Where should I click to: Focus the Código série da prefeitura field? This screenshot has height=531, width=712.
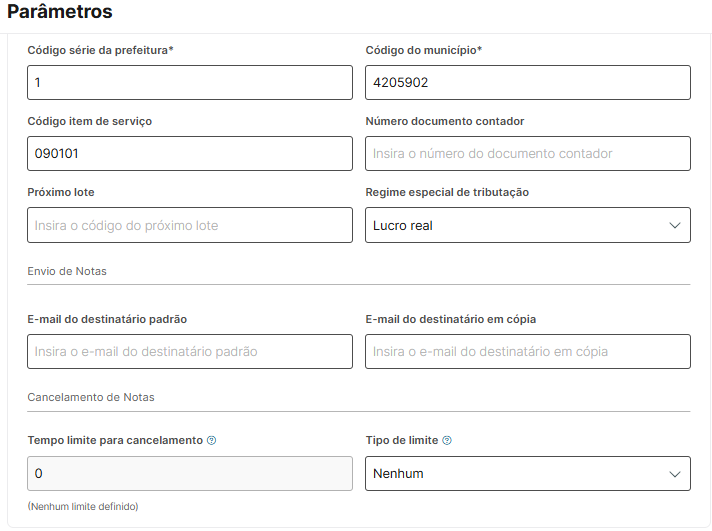tap(190, 83)
